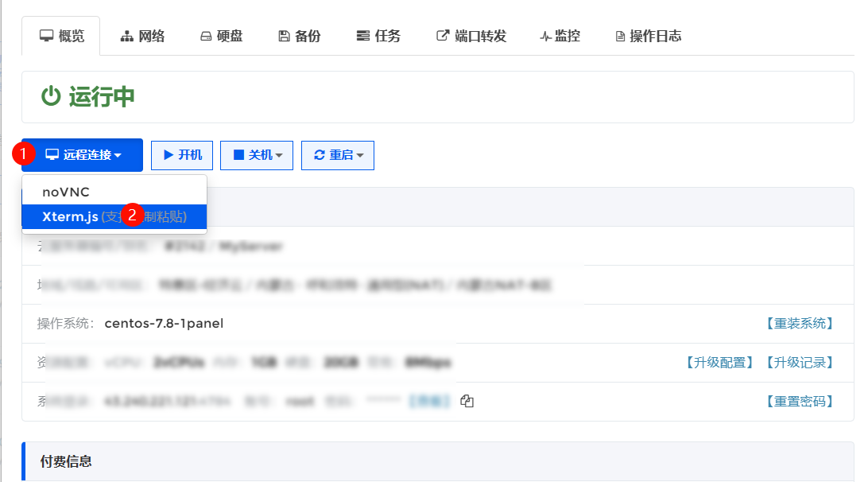This screenshot has height=482, width=868.
Task: Choose noVNC from the connection menu
Action: (x=114, y=192)
